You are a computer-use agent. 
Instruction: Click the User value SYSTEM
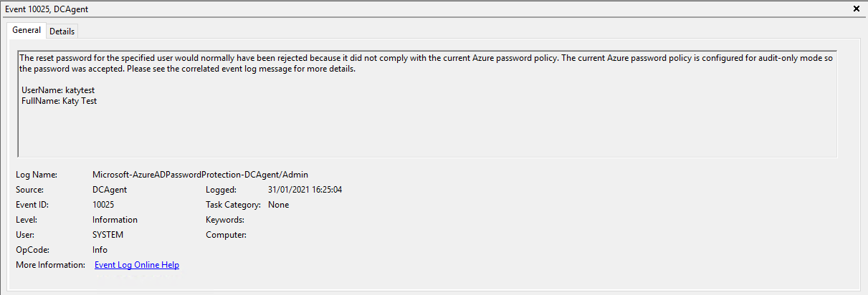click(x=108, y=235)
